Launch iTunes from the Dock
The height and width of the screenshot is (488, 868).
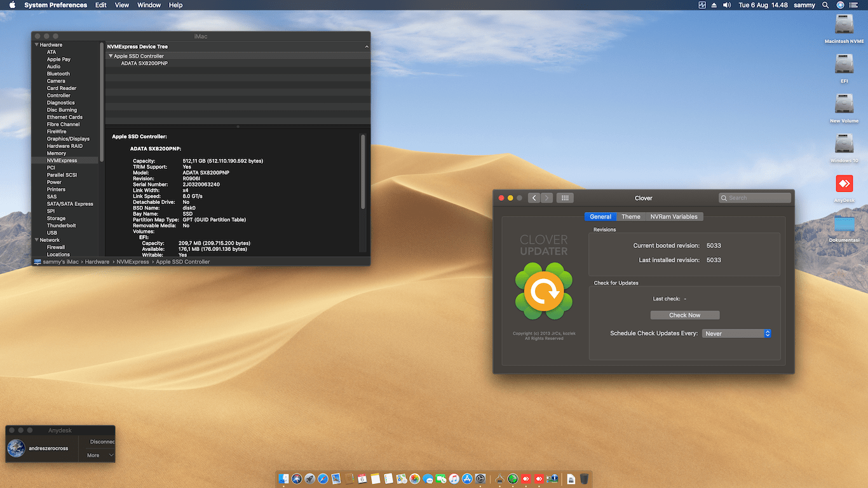click(x=454, y=478)
